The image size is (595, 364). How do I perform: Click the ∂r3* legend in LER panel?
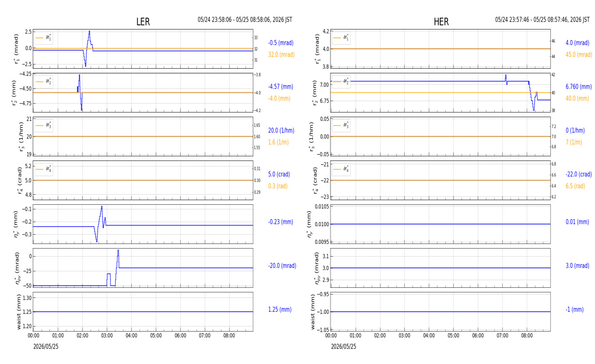click(x=44, y=125)
